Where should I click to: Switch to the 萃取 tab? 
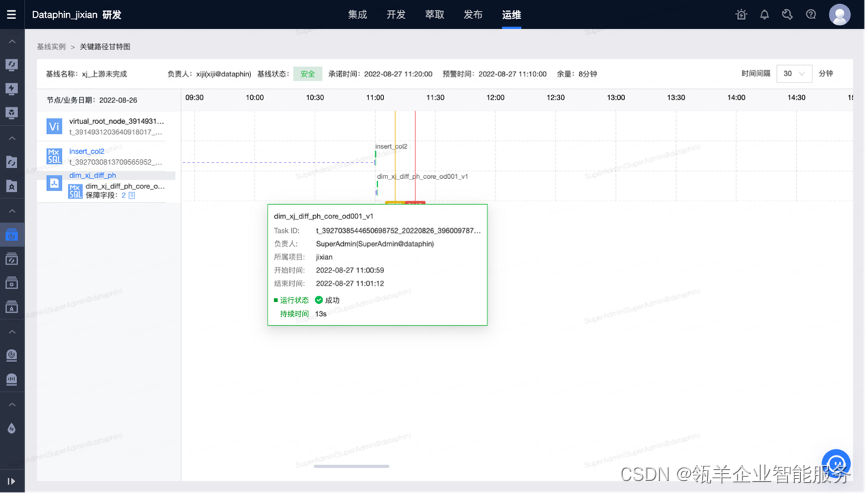click(x=434, y=15)
